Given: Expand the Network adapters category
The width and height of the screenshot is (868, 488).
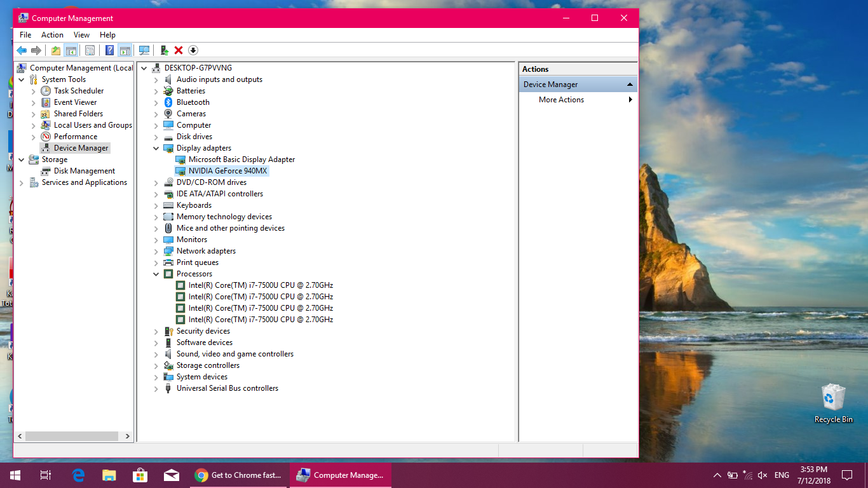Looking at the screenshot, I should point(156,251).
